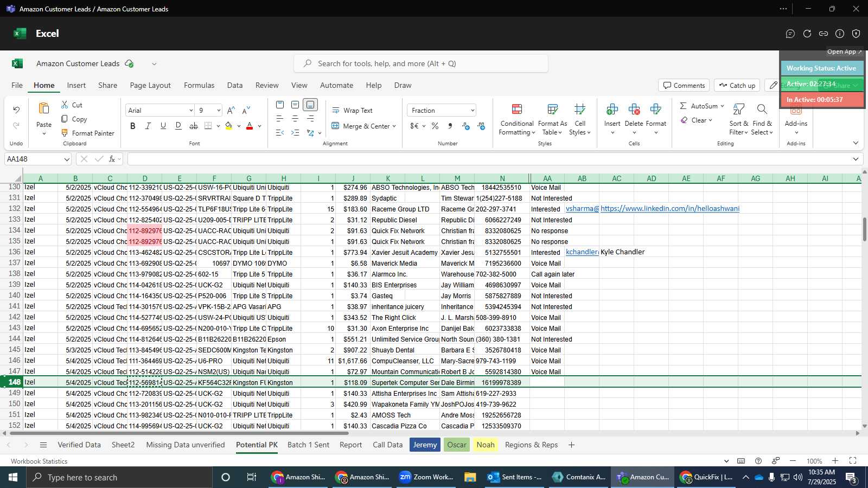Toggle Middle Align for cell content

(x=295, y=105)
